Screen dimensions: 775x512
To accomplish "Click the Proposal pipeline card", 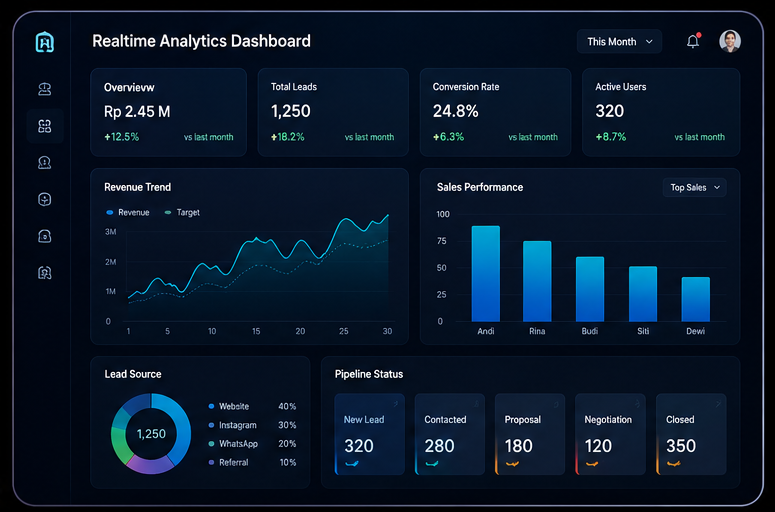I will point(530,434).
